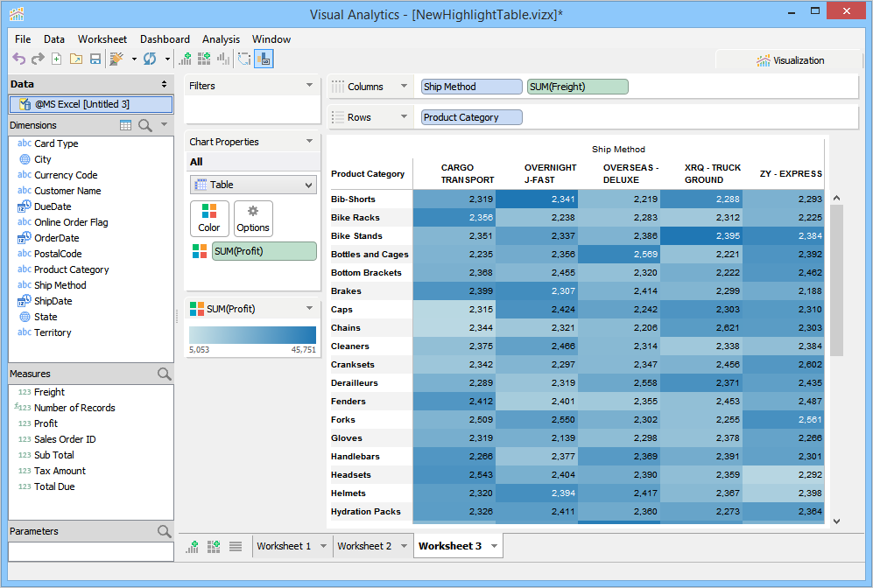This screenshot has height=588, width=873.
Task: Open the Dimensions search magnifier
Action: (145, 125)
